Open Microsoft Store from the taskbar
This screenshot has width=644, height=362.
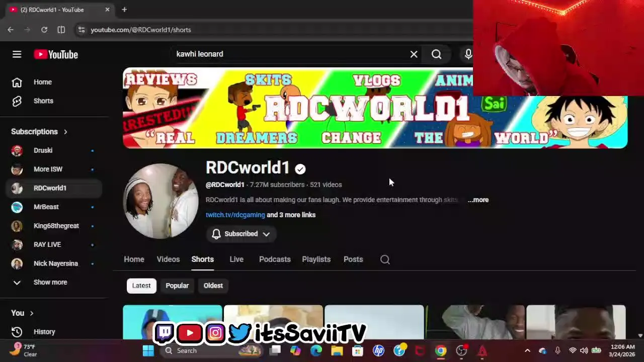358,350
